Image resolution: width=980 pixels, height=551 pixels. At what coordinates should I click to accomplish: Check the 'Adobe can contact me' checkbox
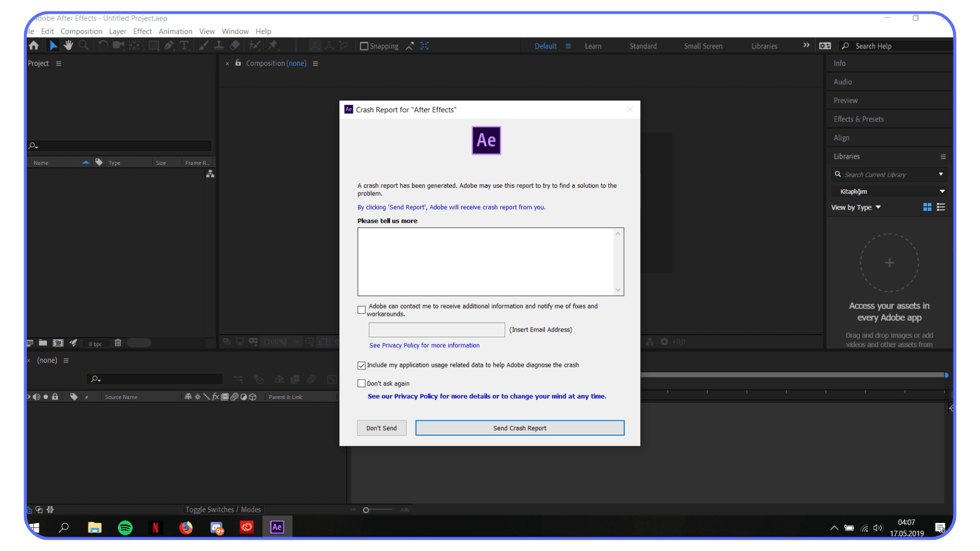pyautogui.click(x=361, y=310)
